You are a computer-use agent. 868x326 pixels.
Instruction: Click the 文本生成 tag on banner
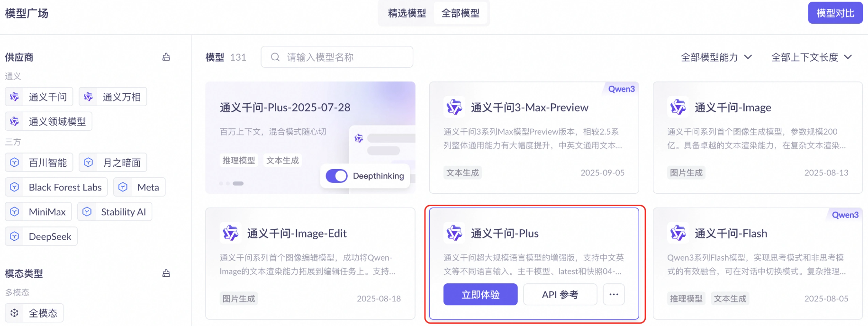tap(282, 161)
